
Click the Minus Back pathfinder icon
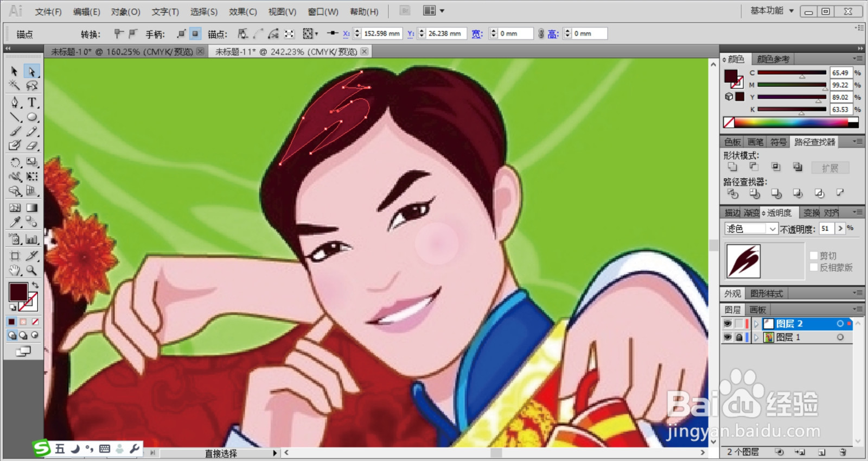click(840, 193)
